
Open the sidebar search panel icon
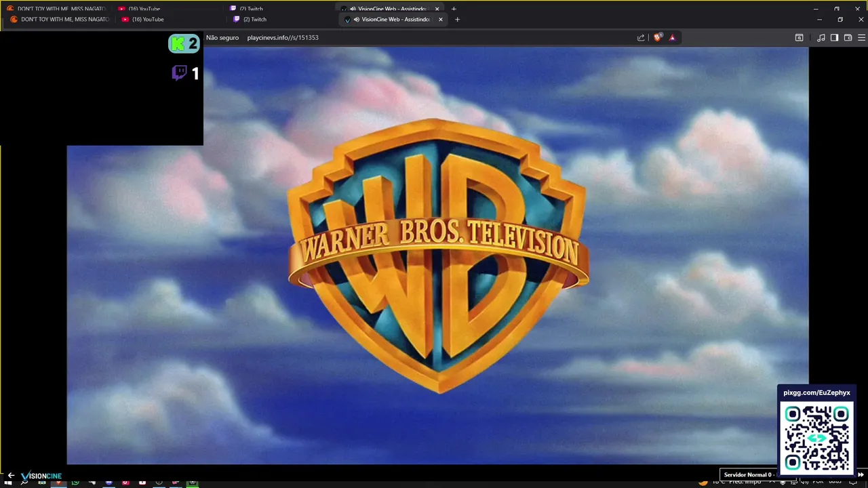pyautogui.click(x=799, y=38)
